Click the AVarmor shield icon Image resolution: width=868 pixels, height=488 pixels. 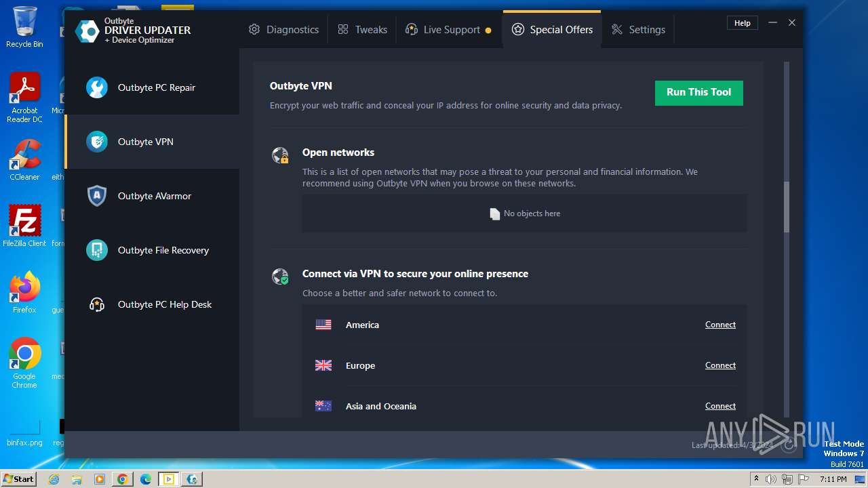(x=97, y=196)
